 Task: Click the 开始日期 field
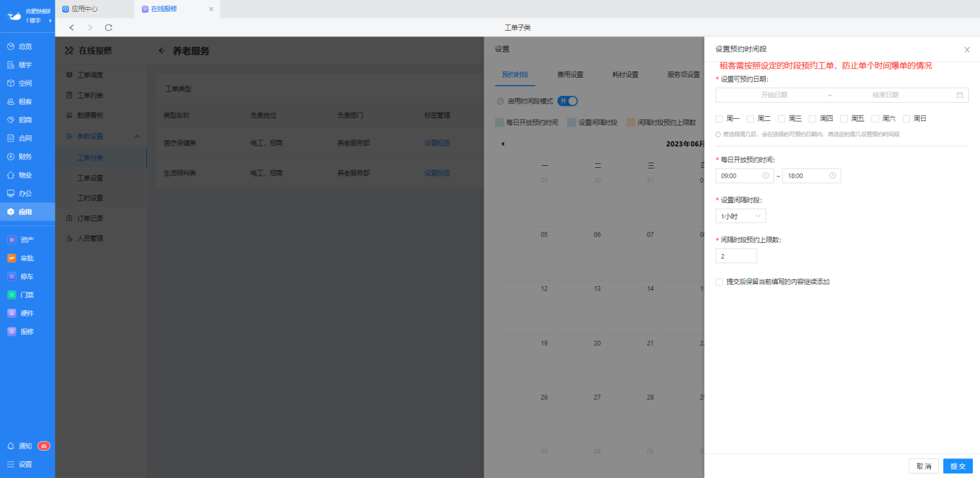(x=774, y=95)
